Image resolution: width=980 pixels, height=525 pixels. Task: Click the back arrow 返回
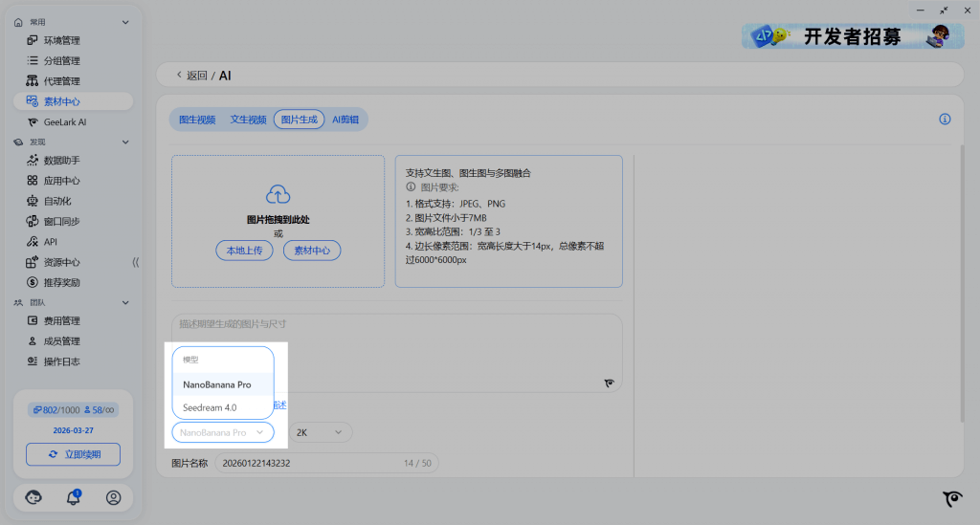(x=190, y=76)
